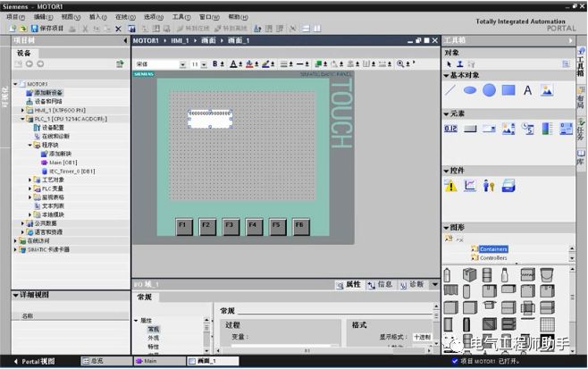Viewport: 588px width, 369px height.
Task: Open the line color pen picker
Action: (265, 64)
